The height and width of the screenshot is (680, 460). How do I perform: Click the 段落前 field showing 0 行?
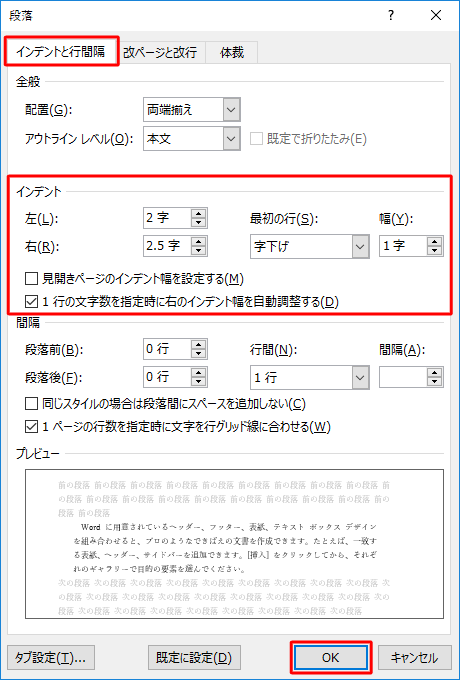click(x=167, y=349)
